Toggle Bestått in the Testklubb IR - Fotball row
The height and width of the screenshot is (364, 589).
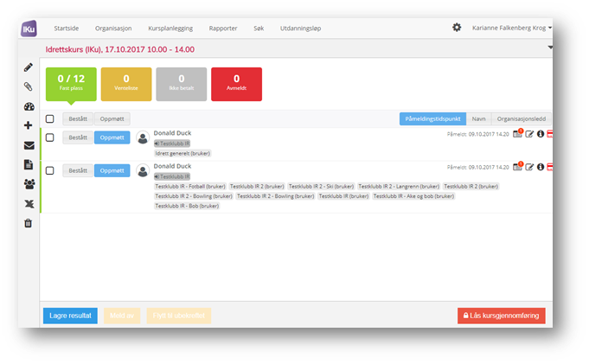[78, 170]
